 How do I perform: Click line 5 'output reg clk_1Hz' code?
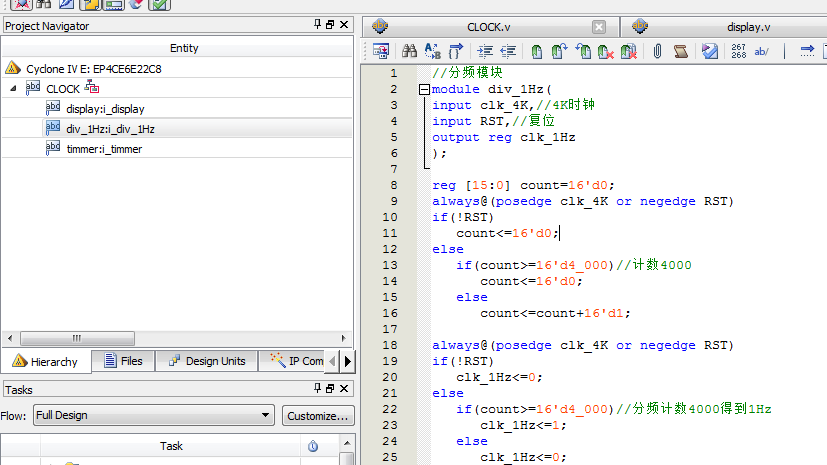(x=504, y=137)
